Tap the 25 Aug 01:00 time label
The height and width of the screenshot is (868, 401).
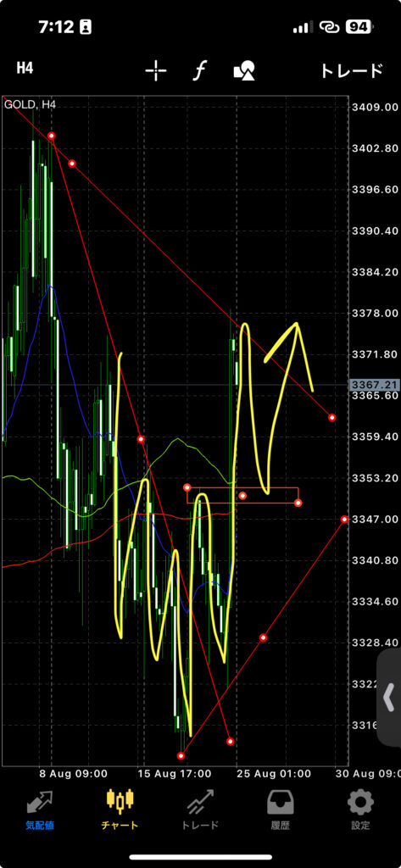click(x=272, y=772)
